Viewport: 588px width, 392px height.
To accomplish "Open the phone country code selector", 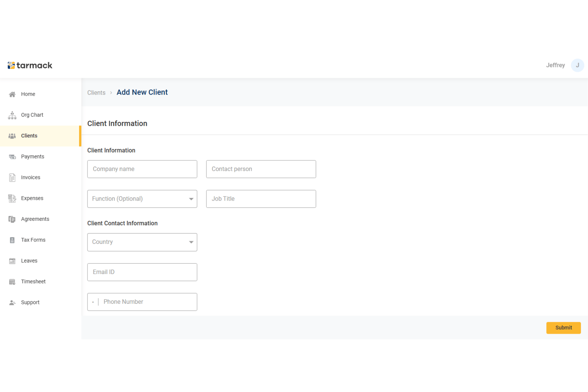I will click(x=93, y=302).
